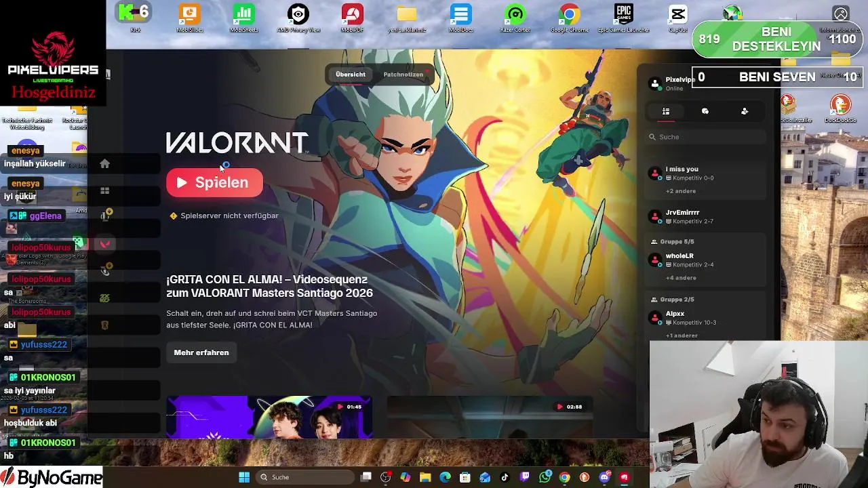Open Twitch from the taskbar
The image size is (868, 488).
click(x=525, y=477)
